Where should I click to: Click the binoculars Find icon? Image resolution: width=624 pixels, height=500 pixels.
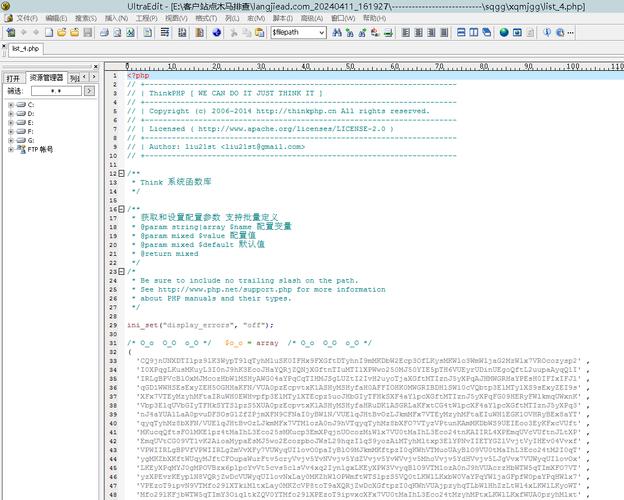[x=337, y=33]
